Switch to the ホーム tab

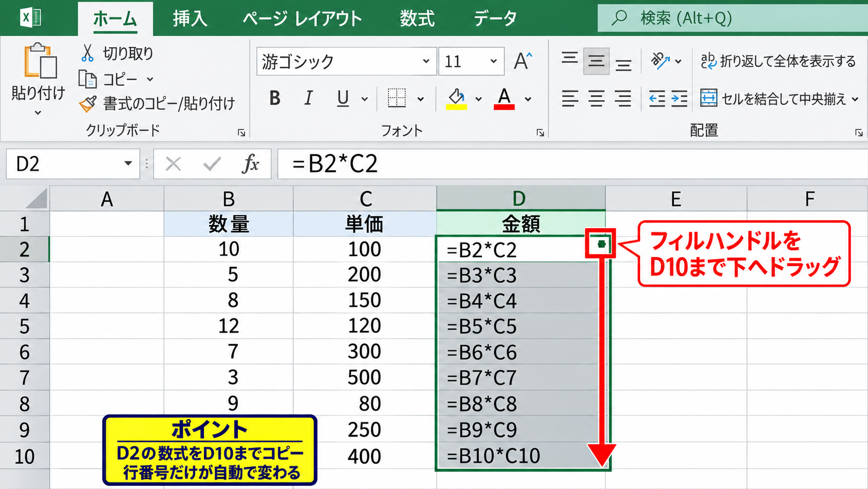point(115,19)
